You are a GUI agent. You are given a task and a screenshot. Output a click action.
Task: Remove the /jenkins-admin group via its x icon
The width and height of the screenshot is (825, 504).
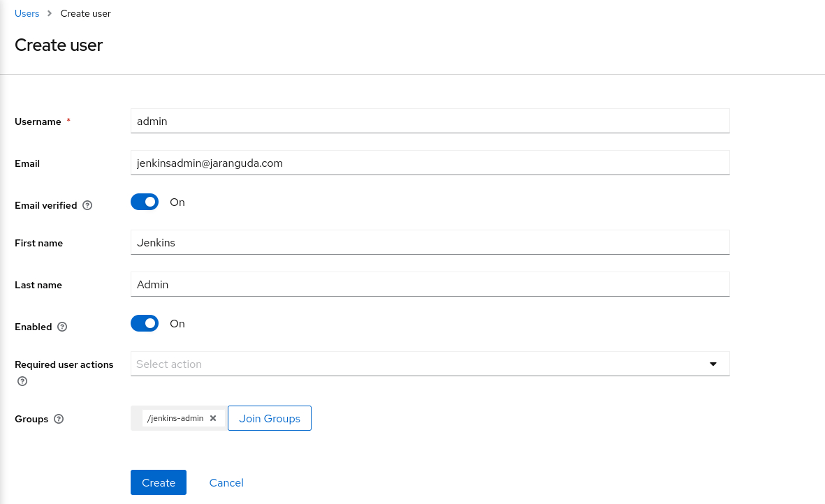[x=213, y=418]
